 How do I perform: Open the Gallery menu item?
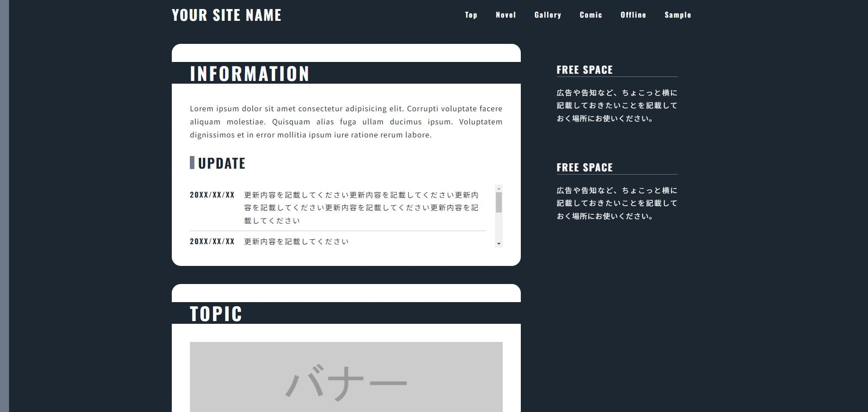tap(547, 15)
